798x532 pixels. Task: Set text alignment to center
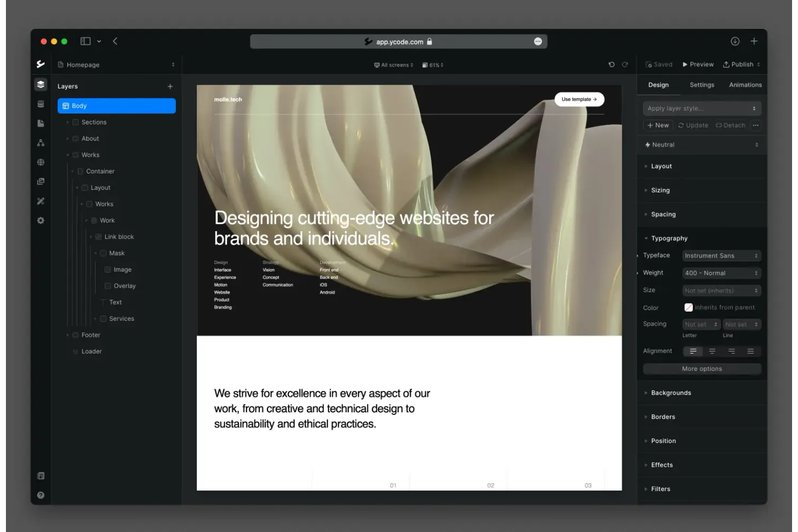pos(712,351)
